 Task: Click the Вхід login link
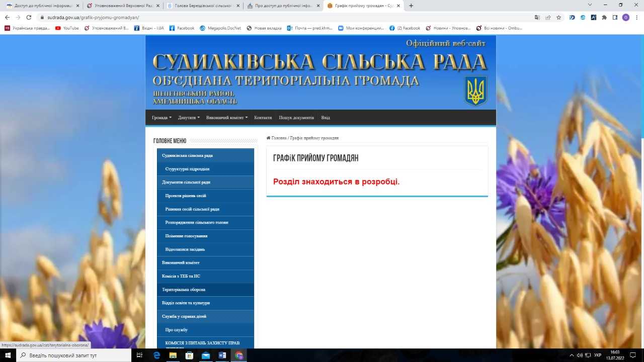(x=326, y=118)
